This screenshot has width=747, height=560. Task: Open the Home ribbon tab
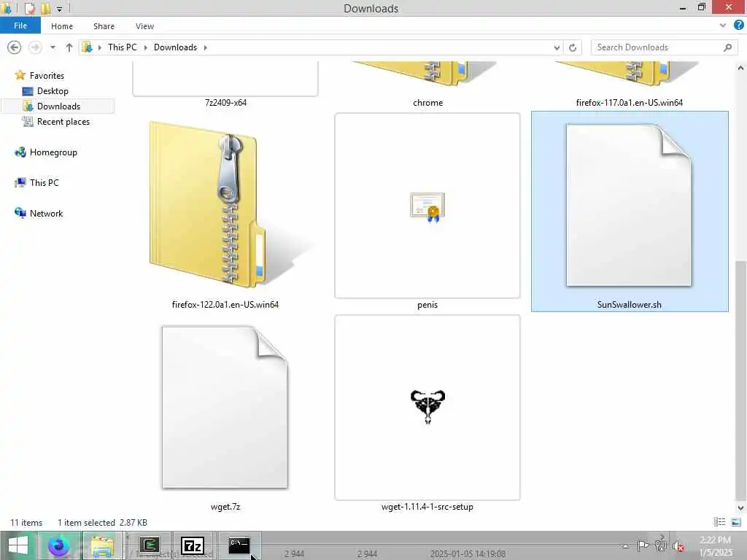[x=62, y=26]
